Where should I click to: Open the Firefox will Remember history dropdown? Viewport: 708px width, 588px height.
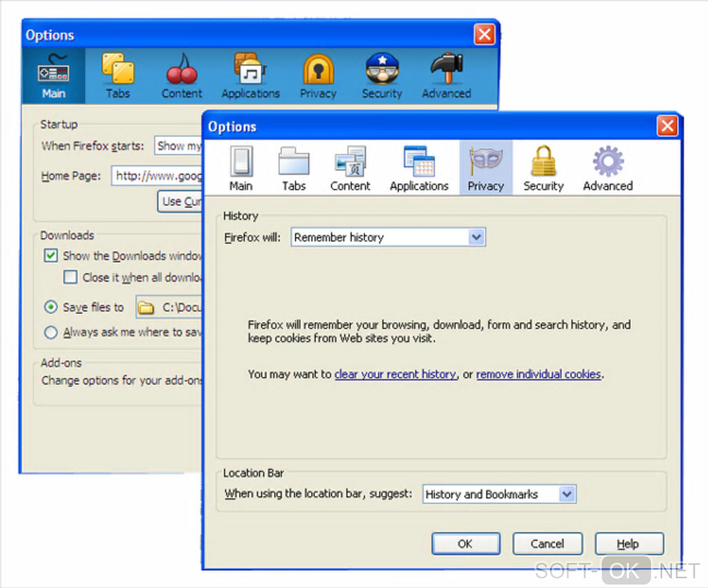388,237
